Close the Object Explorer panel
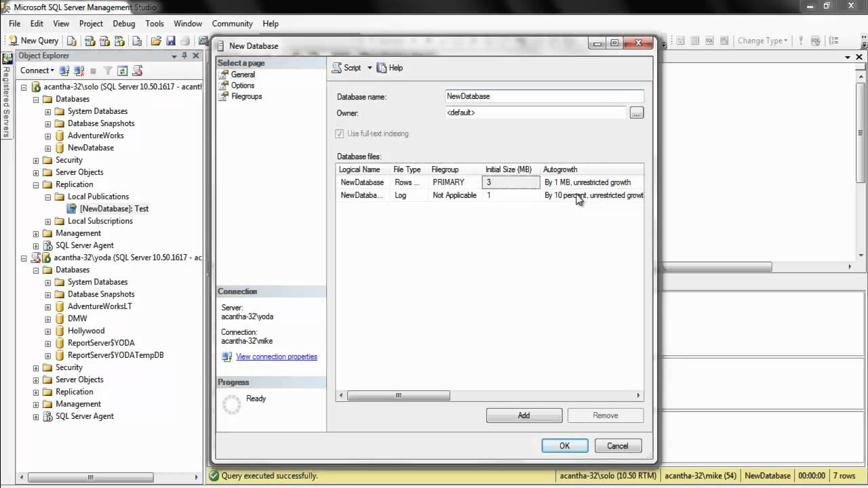Viewport: 868px width, 488px height. (196, 56)
